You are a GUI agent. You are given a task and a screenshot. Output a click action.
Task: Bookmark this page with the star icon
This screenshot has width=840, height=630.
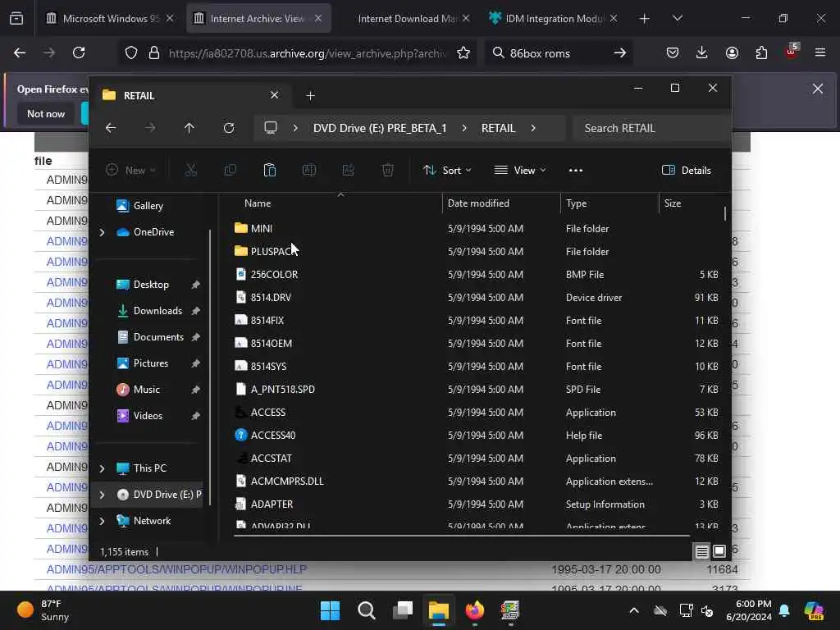[463, 52]
